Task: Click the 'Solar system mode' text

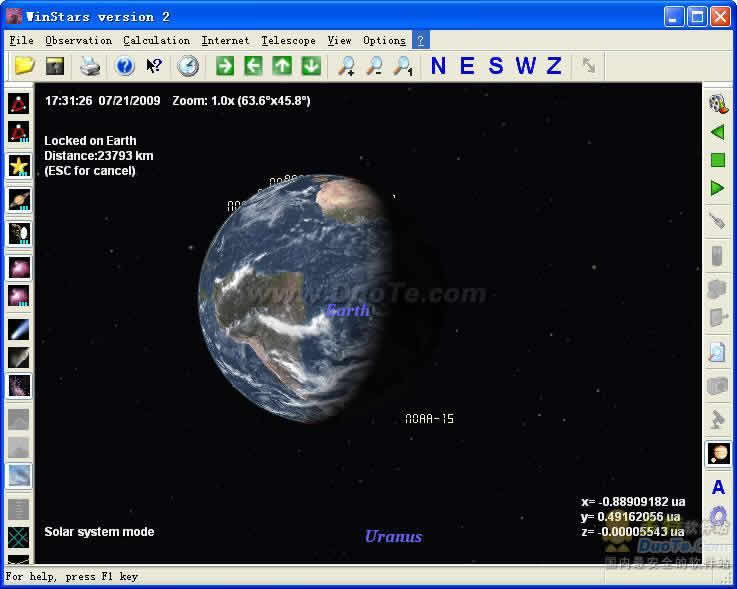Action: (x=99, y=532)
